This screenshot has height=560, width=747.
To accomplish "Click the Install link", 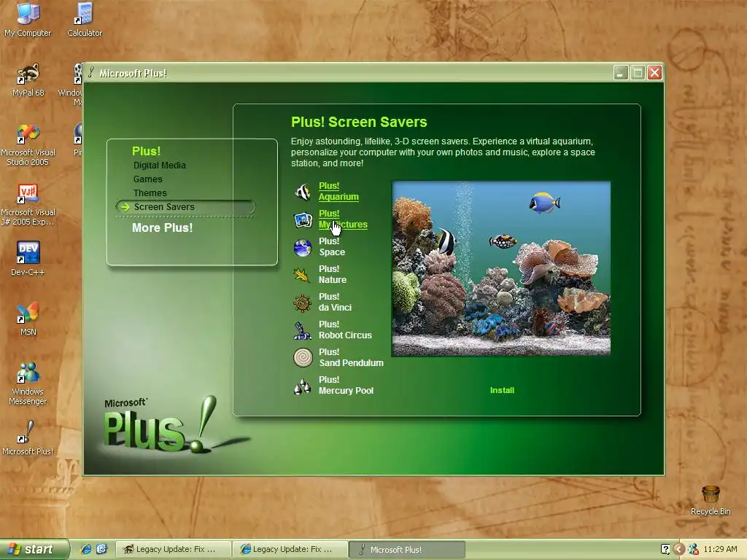I will pos(502,390).
